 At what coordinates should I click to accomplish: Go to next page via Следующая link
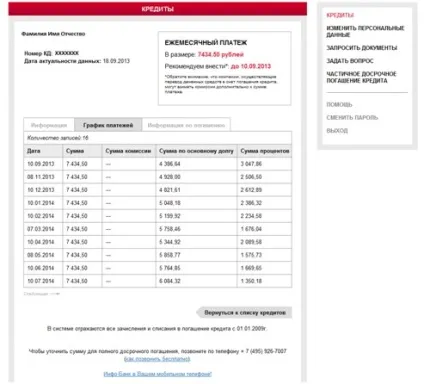(x=41, y=294)
